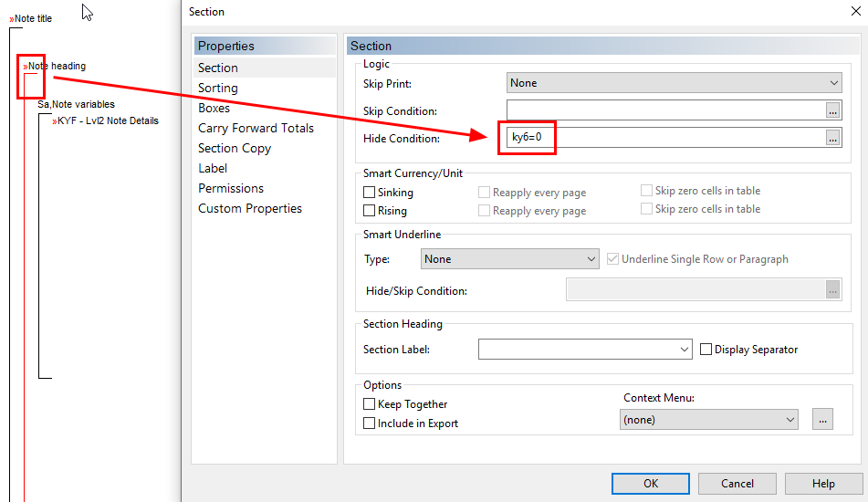Enable the Rising checkbox
This screenshot has height=502, width=868.
370,210
